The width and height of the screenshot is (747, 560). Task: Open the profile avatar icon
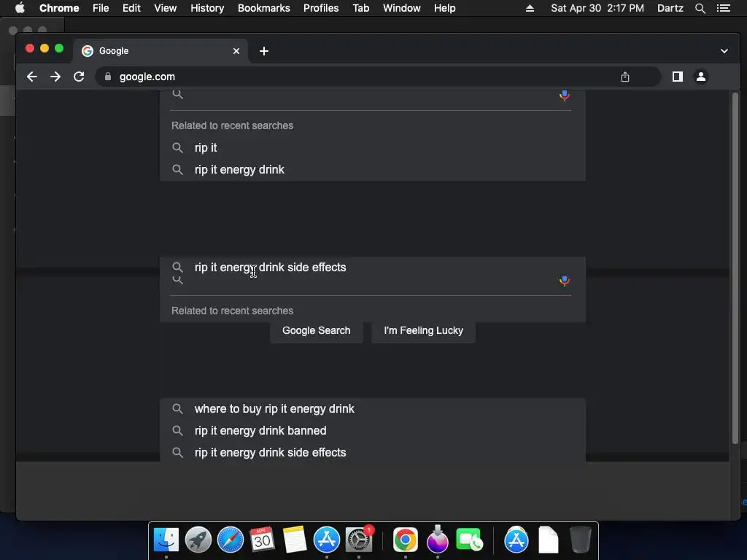[701, 77]
